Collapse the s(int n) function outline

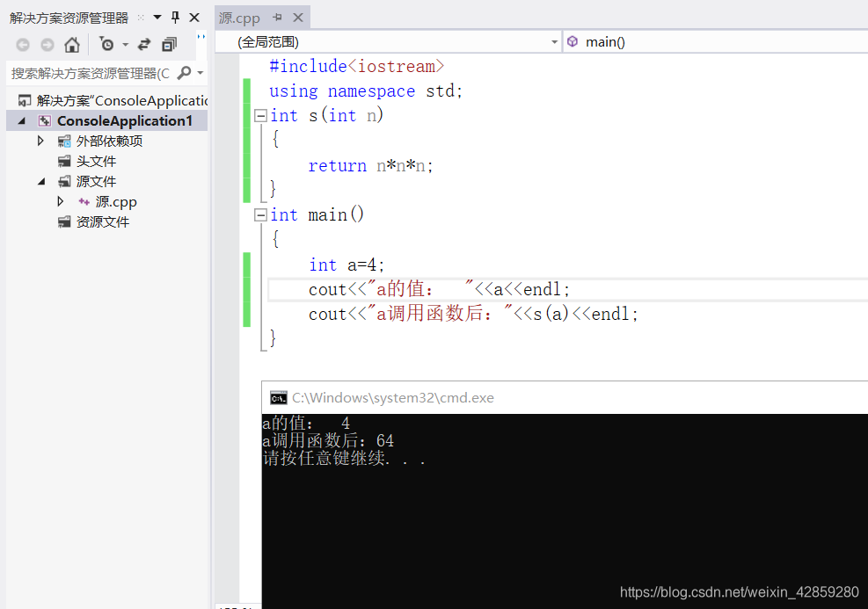(260, 116)
